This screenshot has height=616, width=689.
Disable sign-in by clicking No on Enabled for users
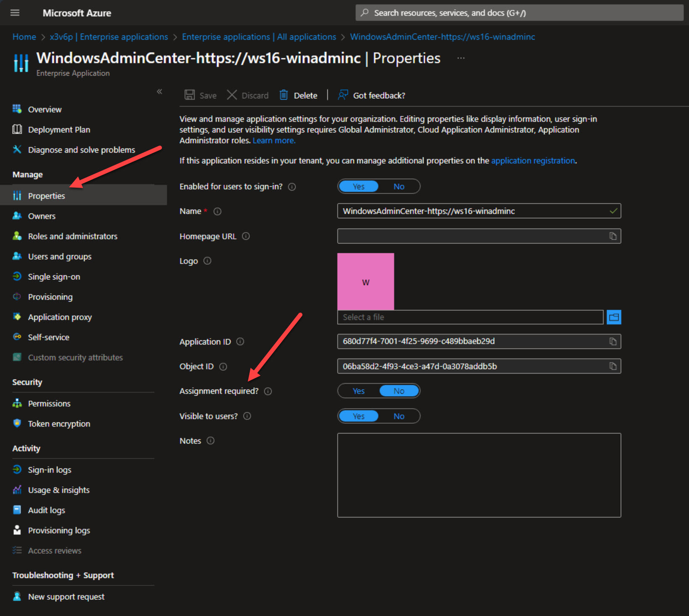398,186
